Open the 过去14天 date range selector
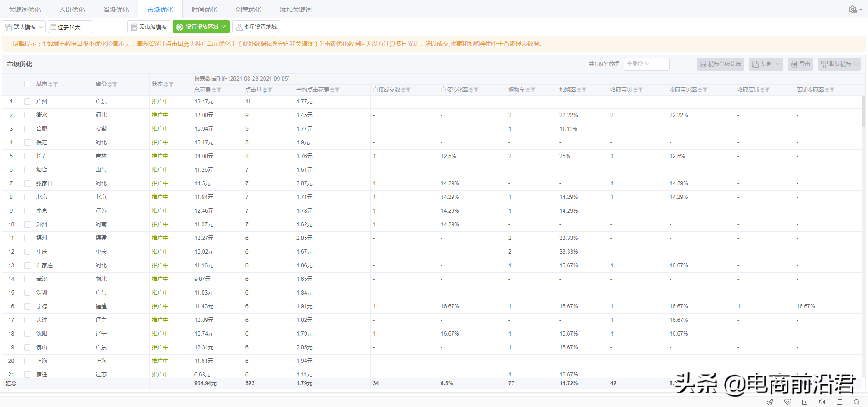Screen dimensions: 868x407 (70, 27)
